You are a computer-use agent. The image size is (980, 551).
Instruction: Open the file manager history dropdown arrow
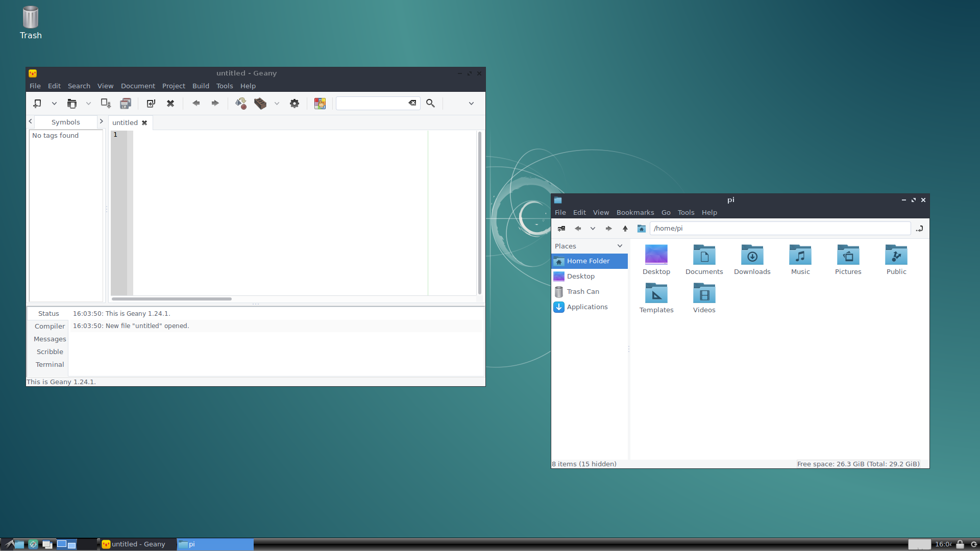tap(593, 229)
